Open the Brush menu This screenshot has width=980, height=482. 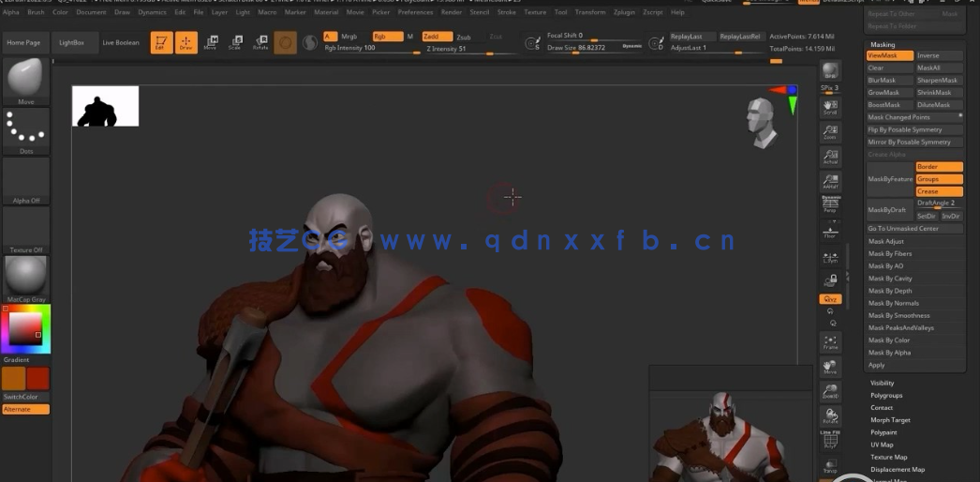(x=36, y=12)
